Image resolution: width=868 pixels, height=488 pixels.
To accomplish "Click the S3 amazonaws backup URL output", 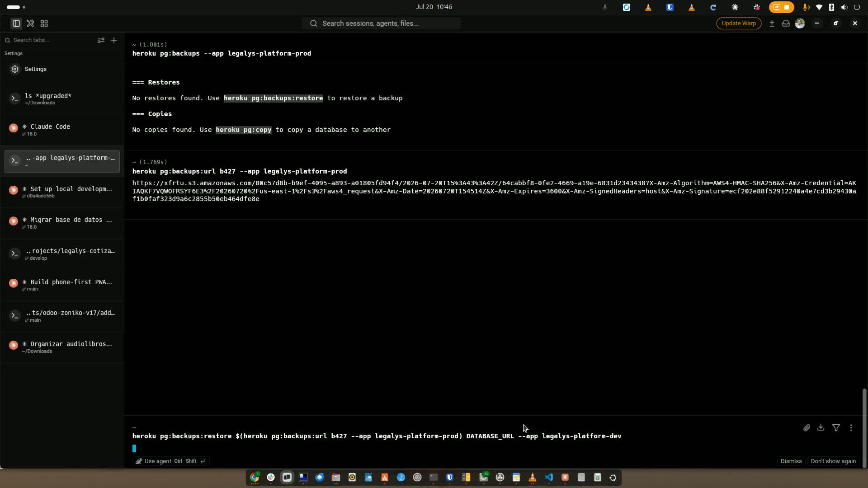I will pos(494,191).
